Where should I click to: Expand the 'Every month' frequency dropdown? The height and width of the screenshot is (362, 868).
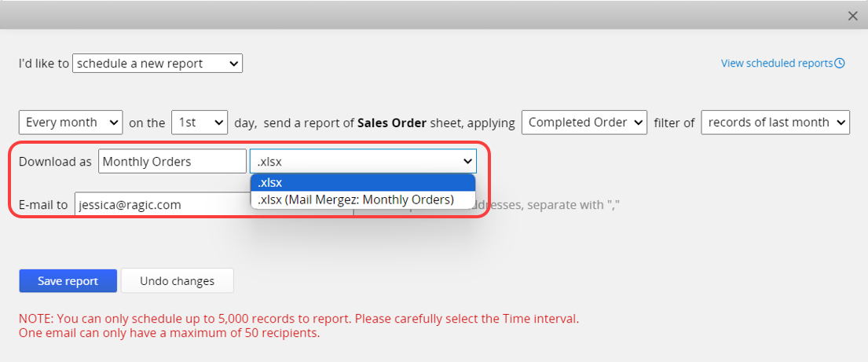[x=71, y=122]
